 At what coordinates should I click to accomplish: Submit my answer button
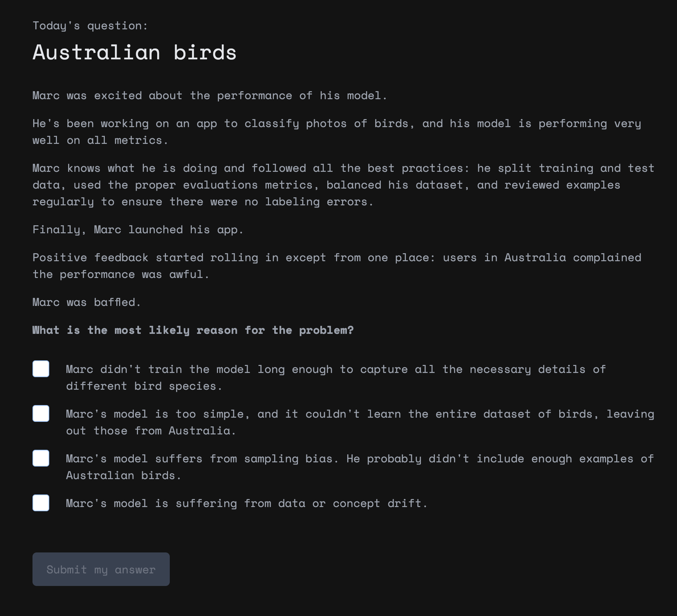tap(101, 569)
